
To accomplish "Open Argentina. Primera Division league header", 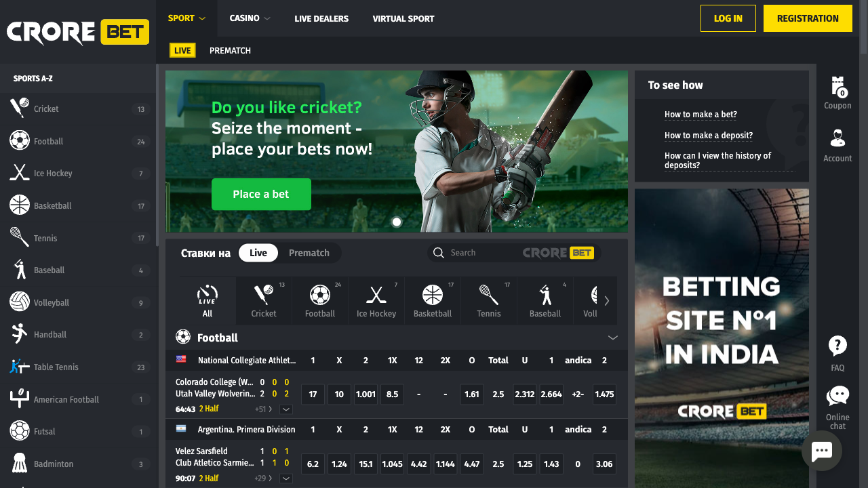I will tap(247, 429).
